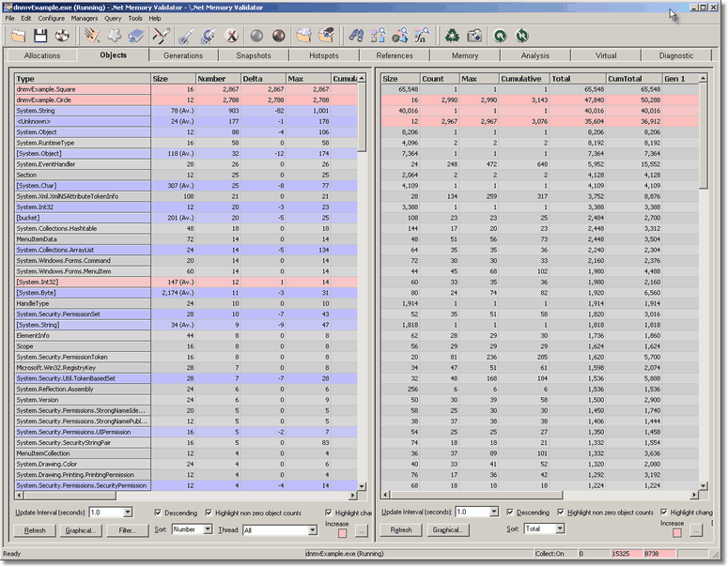Image resolution: width=728 pixels, height=567 pixels.
Task: Click the rocket launch application icon
Action: tap(186, 36)
